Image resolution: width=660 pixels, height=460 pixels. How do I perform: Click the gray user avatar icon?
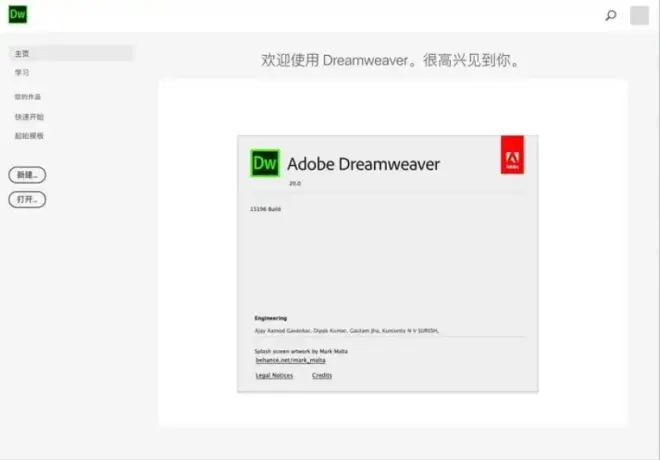coord(639,15)
